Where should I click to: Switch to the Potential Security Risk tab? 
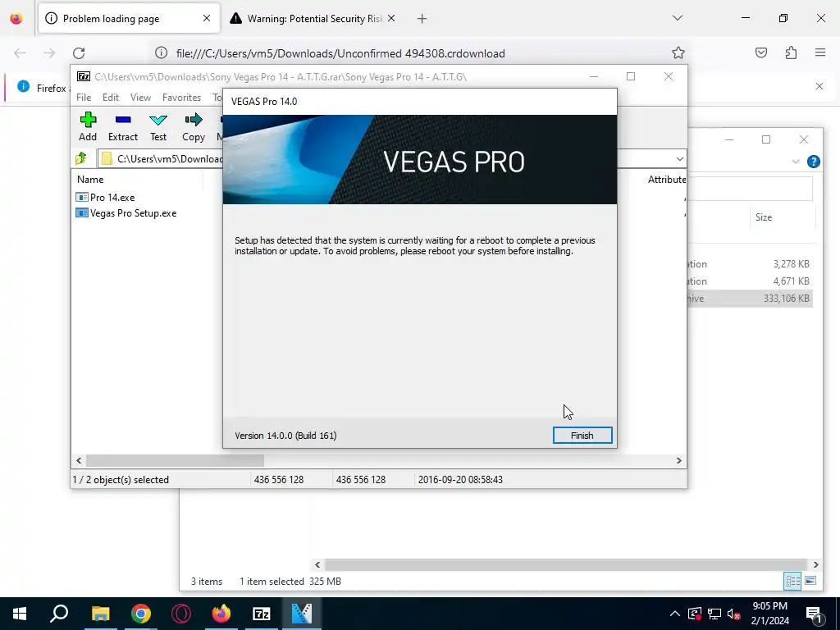point(307,19)
